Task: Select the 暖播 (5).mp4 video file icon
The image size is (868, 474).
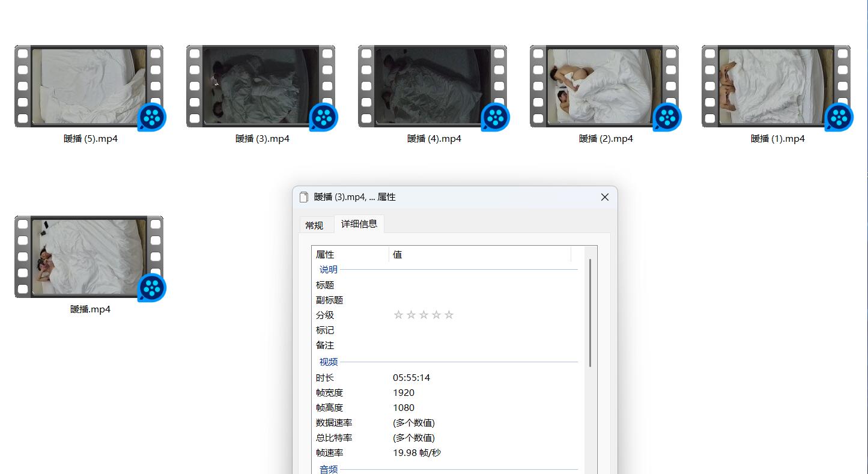Action: [x=88, y=87]
